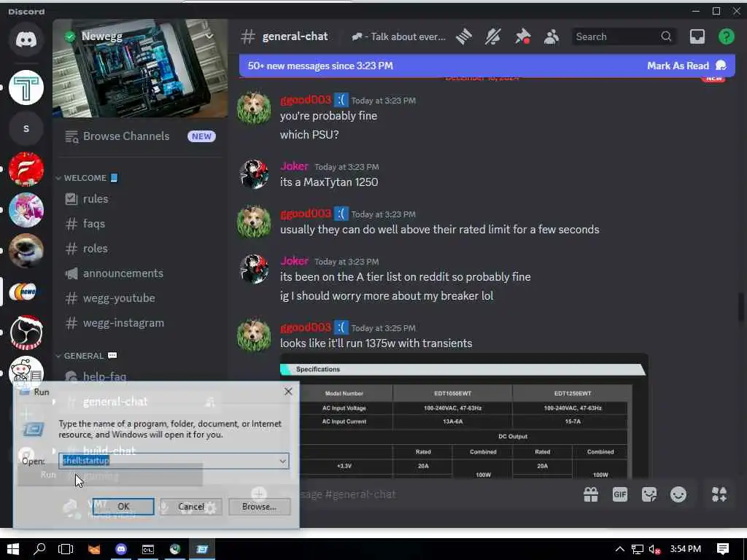Open Windows taskbar search

pos(39,549)
